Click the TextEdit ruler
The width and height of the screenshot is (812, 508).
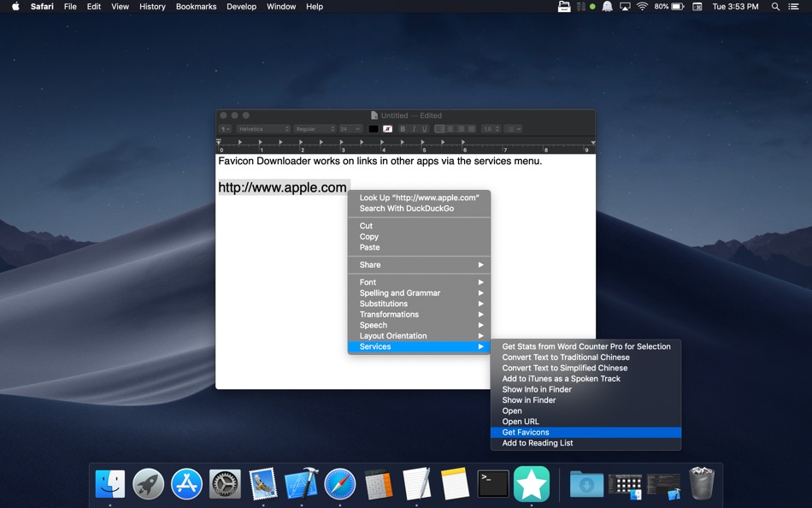[405, 145]
